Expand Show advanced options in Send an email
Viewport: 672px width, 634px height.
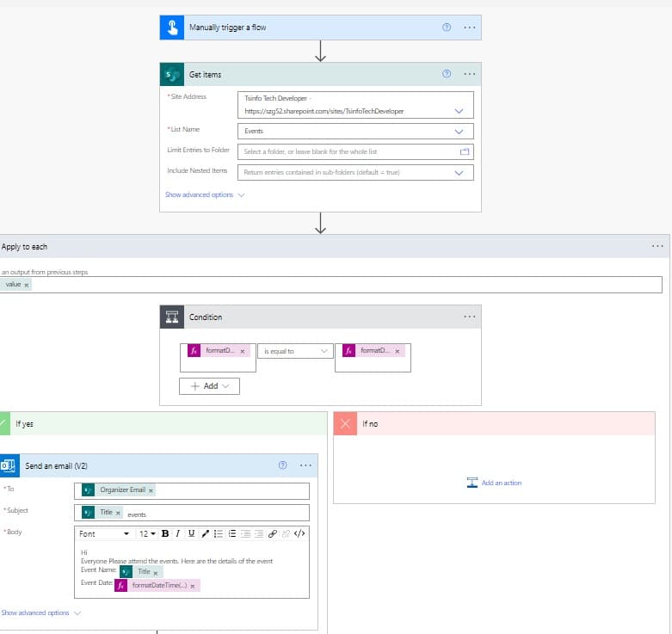pos(40,613)
